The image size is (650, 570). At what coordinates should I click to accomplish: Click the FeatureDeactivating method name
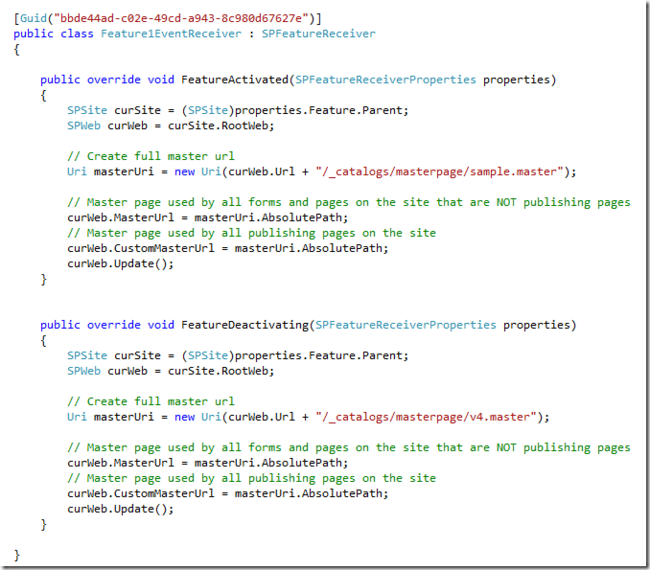click(245, 325)
